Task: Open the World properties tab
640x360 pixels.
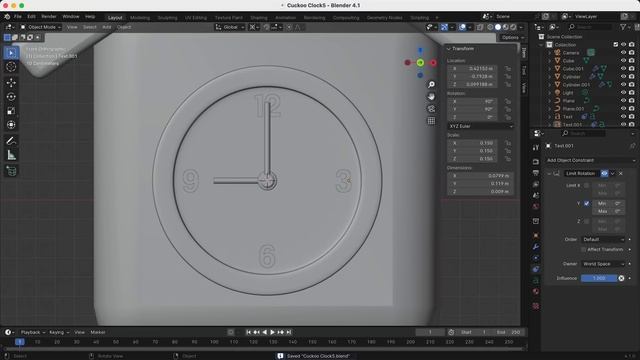Action: [536, 207]
